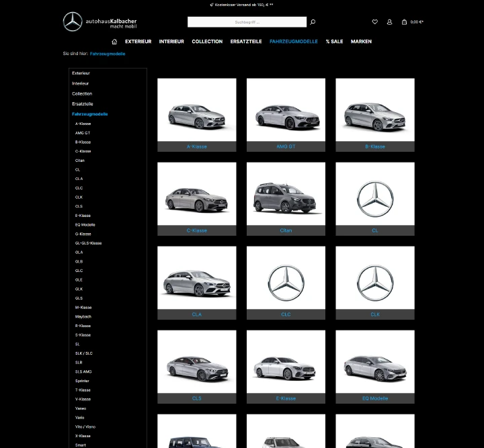Image resolution: width=484 pixels, height=448 pixels.
Task: Select Vito / Viano in the sidebar list
Action: tap(85, 427)
